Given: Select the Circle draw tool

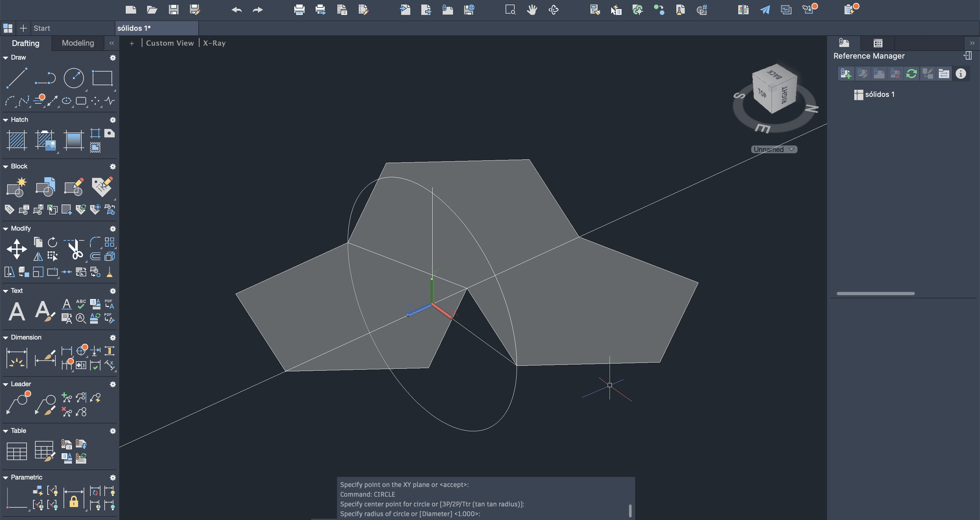Looking at the screenshot, I should (74, 78).
